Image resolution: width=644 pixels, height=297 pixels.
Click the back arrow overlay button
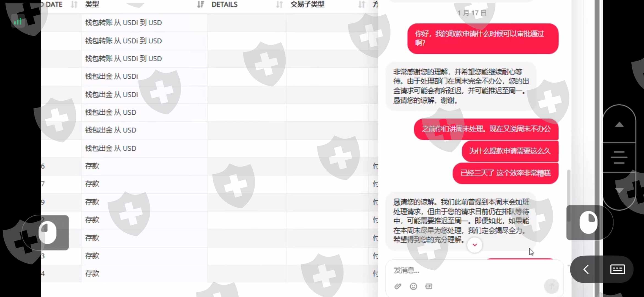586,269
